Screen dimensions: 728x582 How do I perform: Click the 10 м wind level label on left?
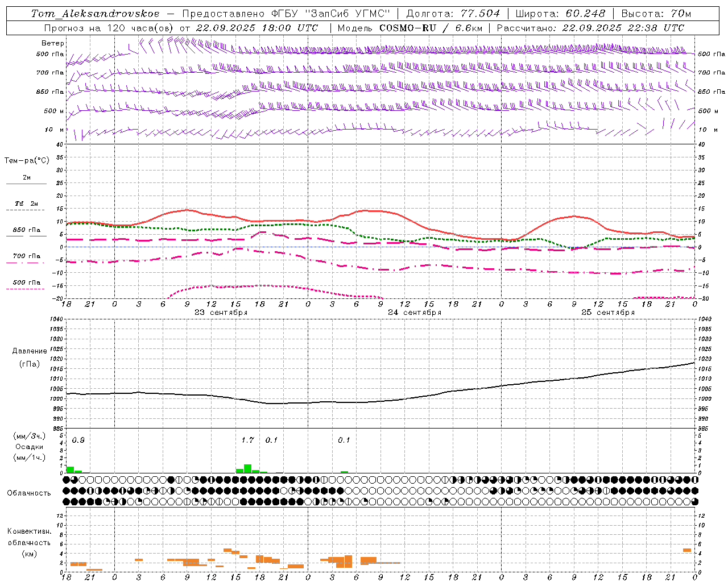(55, 130)
